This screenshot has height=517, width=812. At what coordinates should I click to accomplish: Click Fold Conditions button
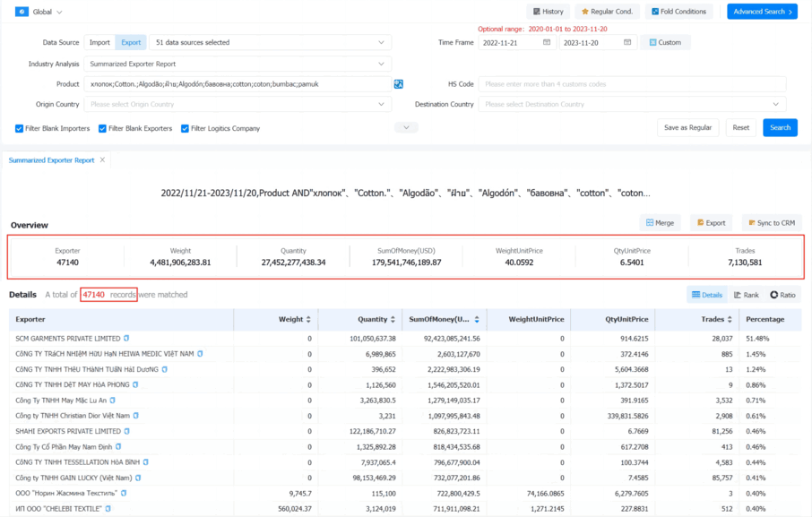(x=679, y=12)
